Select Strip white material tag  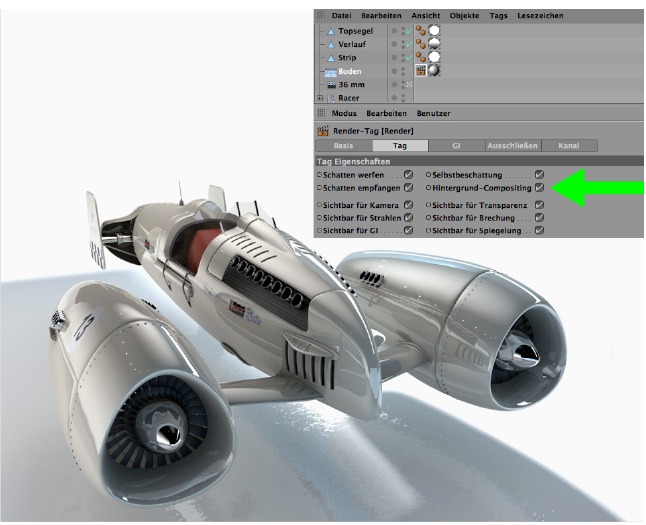click(x=434, y=56)
